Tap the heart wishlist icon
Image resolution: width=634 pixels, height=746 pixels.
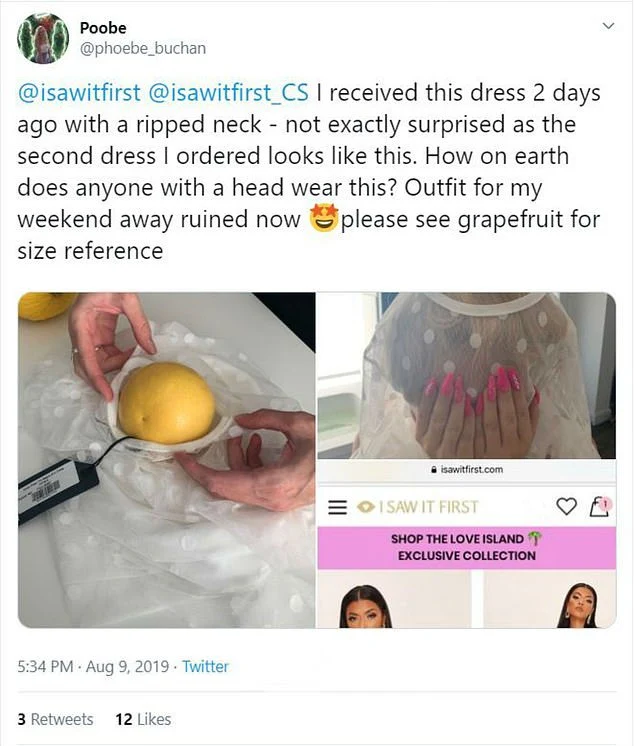coord(566,507)
